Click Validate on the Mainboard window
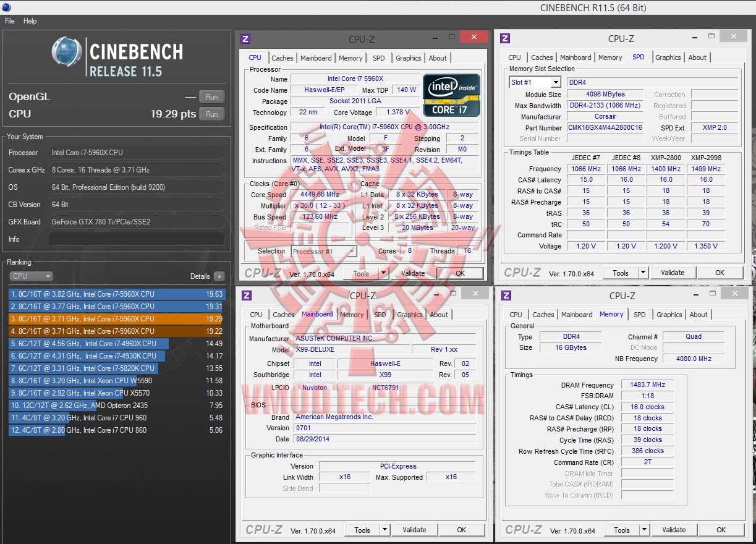The image size is (756, 544). pyautogui.click(x=414, y=530)
